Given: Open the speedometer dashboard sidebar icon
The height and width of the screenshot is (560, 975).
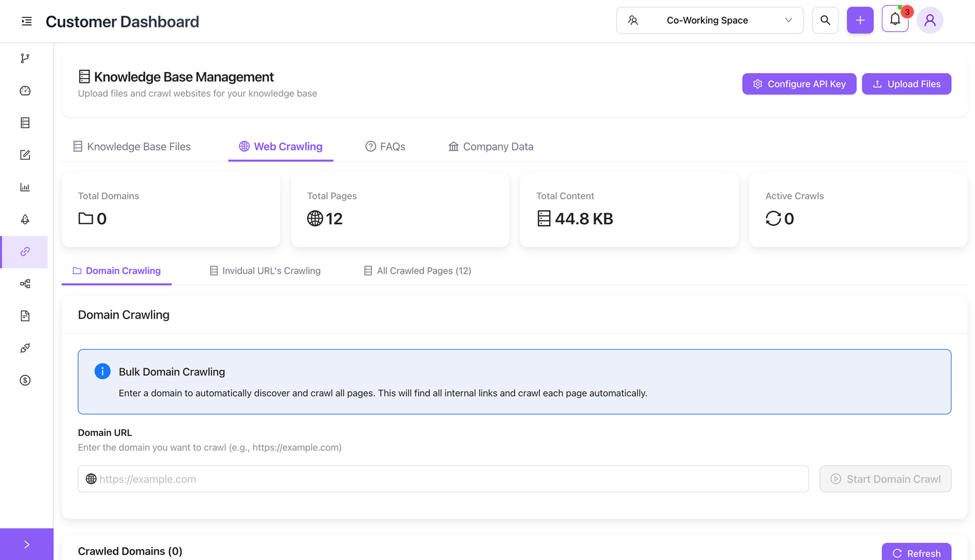Looking at the screenshot, I should pyautogui.click(x=25, y=91).
